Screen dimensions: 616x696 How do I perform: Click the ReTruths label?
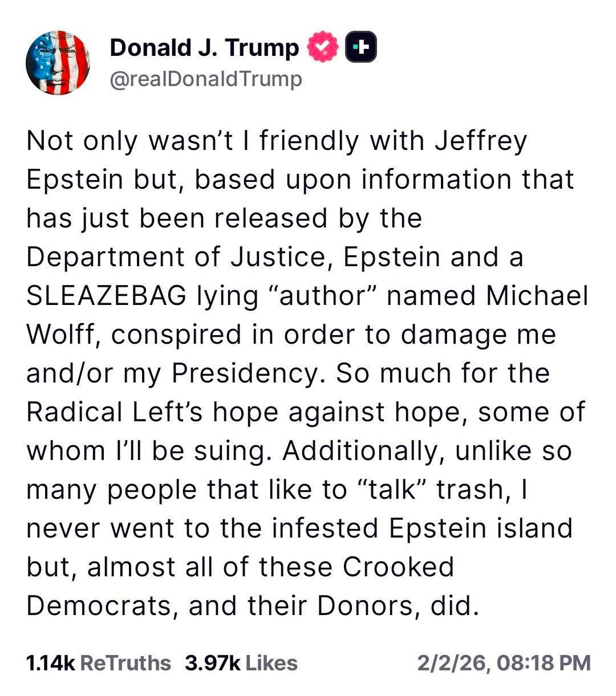[x=125, y=663]
